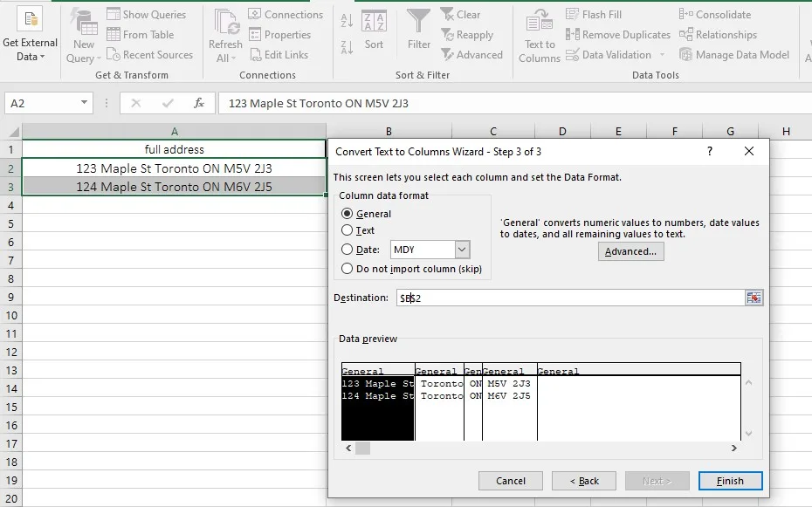812x507 pixels.
Task: Click Finish to convert text
Action: pyautogui.click(x=730, y=481)
